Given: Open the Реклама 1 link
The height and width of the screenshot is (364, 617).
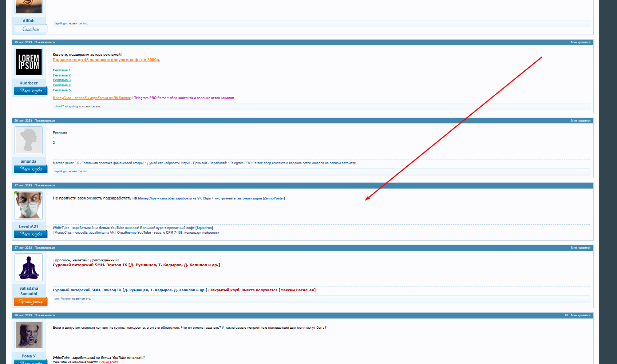Looking at the screenshot, I should (x=62, y=70).
